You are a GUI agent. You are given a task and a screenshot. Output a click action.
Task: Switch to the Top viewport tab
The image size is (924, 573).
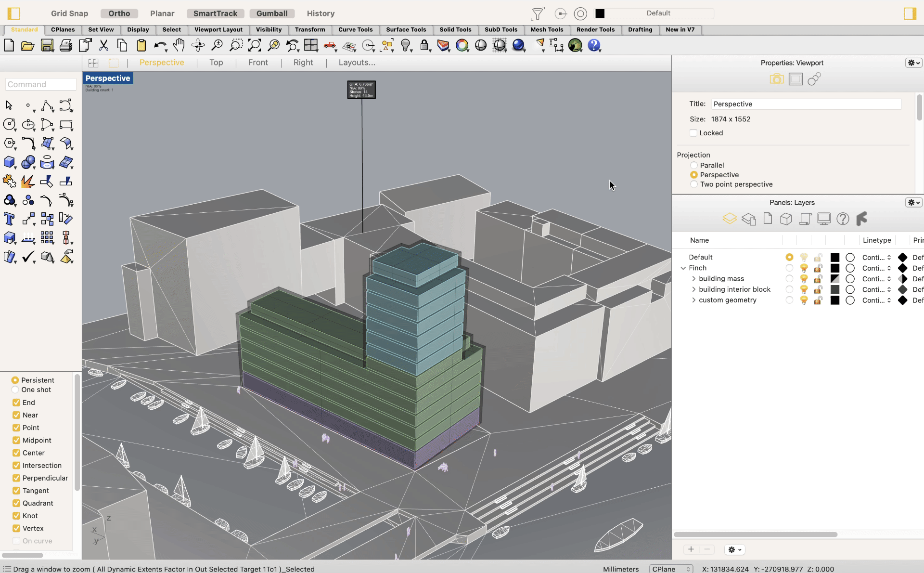click(216, 63)
